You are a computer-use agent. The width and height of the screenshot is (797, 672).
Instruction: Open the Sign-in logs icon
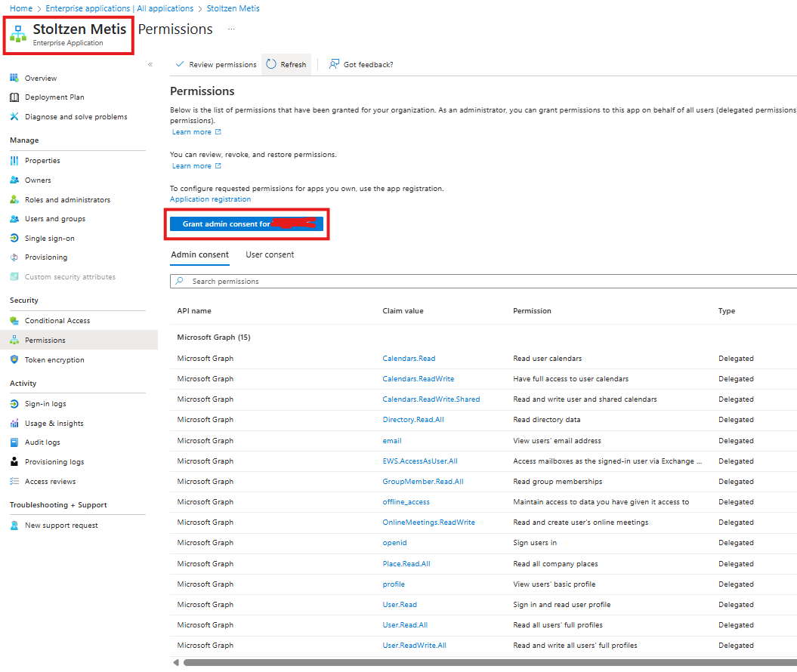point(14,404)
